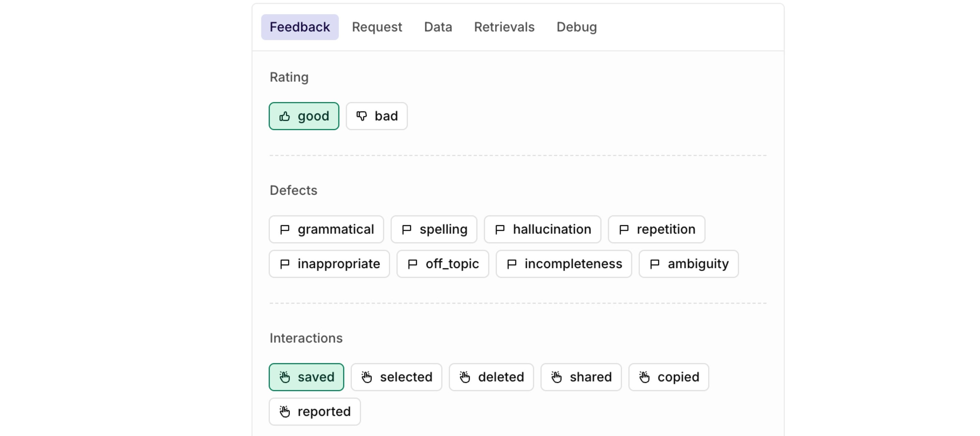This screenshot has width=980, height=436.
Task: Click the hand icon beside deleted
Action: [x=464, y=377]
